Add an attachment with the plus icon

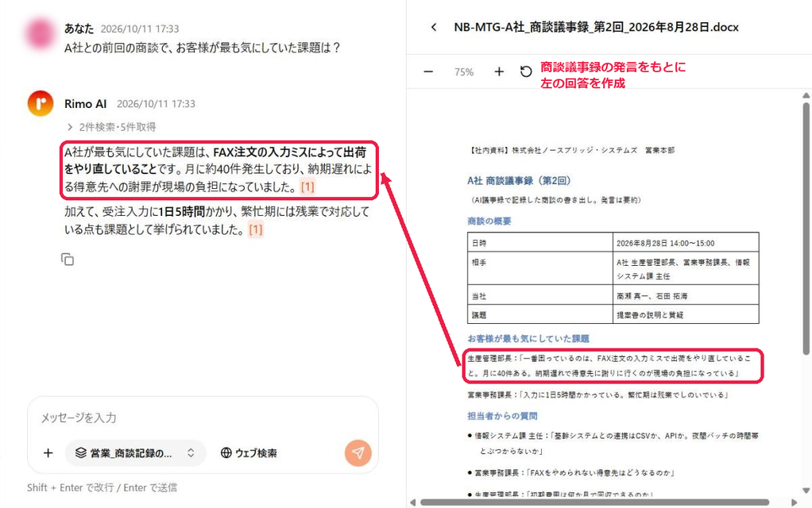pyautogui.click(x=48, y=453)
